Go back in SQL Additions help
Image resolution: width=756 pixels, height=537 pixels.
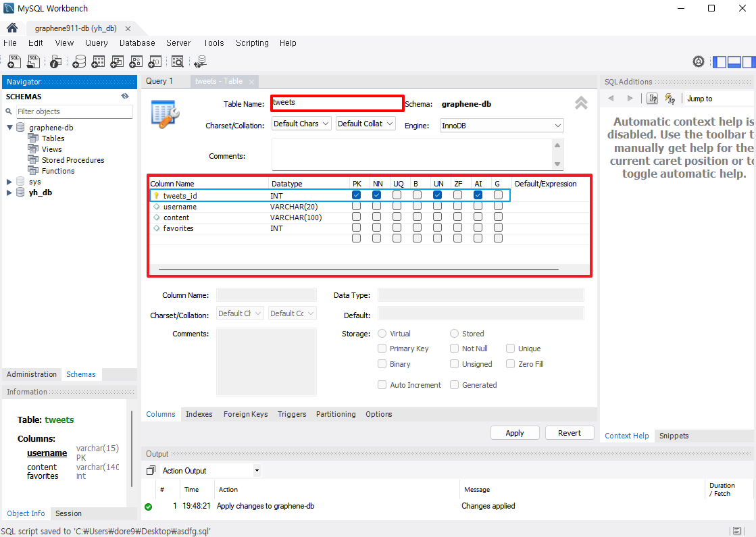click(611, 99)
